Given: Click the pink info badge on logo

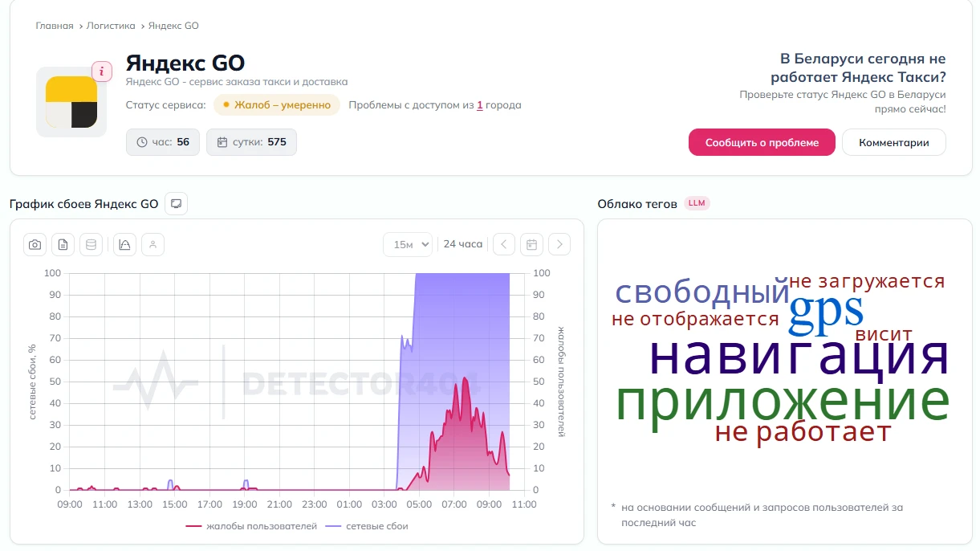Looking at the screenshot, I should tap(102, 71).
